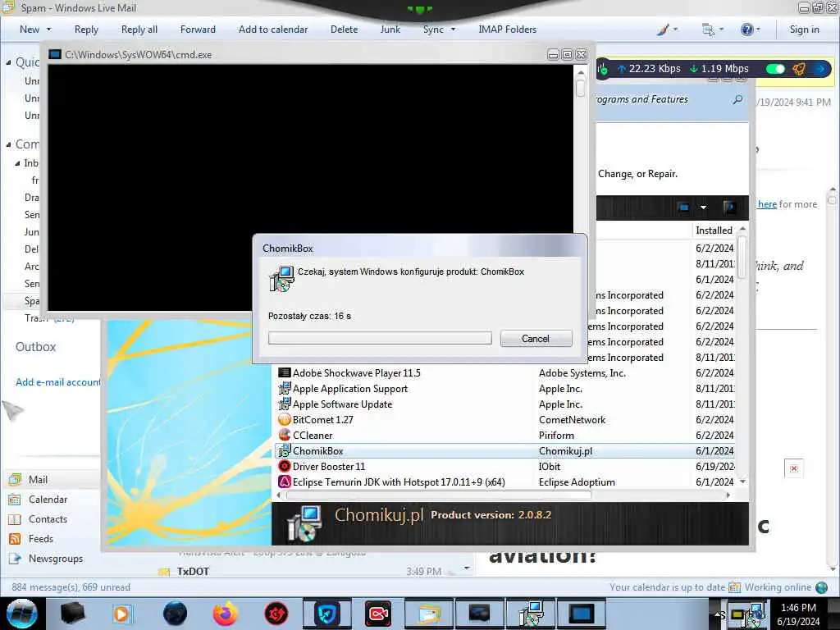Switch to Feeds view
The height and width of the screenshot is (630, 840).
click(41, 539)
